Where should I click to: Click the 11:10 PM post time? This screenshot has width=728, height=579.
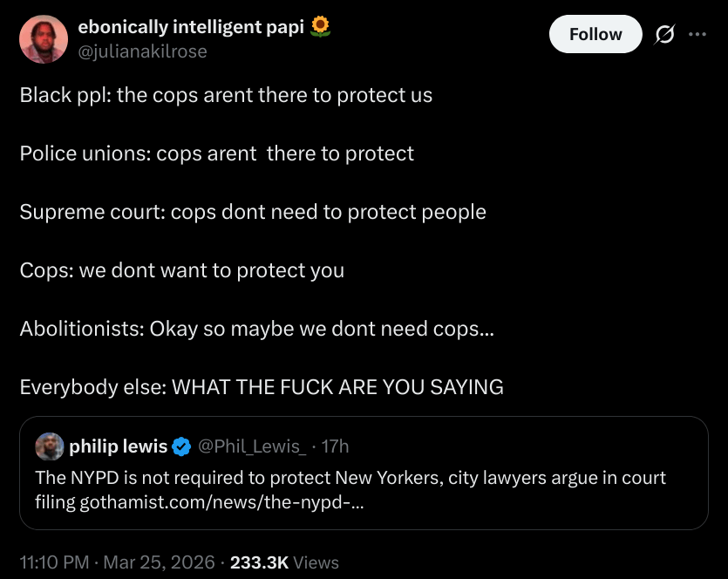point(54,562)
